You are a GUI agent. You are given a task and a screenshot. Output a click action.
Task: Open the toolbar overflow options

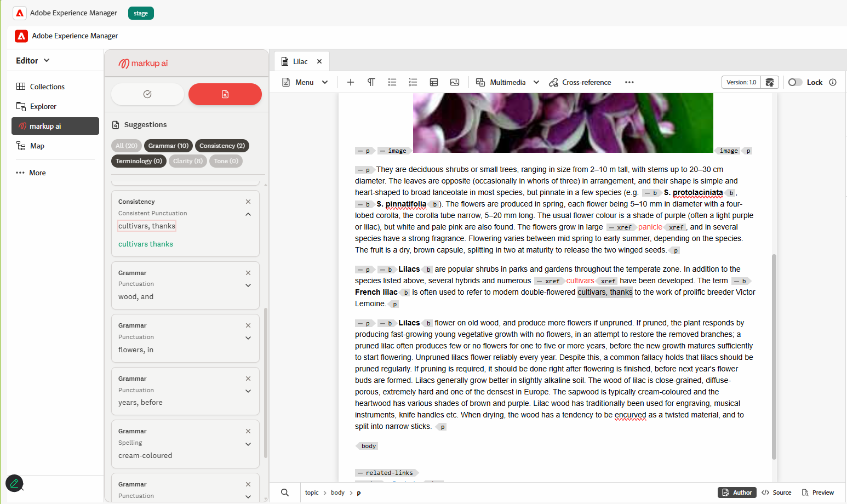tap(629, 82)
